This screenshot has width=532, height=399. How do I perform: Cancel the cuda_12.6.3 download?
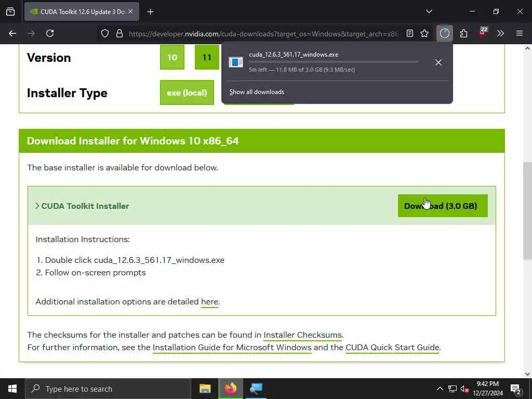pyautogui.click(x=438, y=62)
